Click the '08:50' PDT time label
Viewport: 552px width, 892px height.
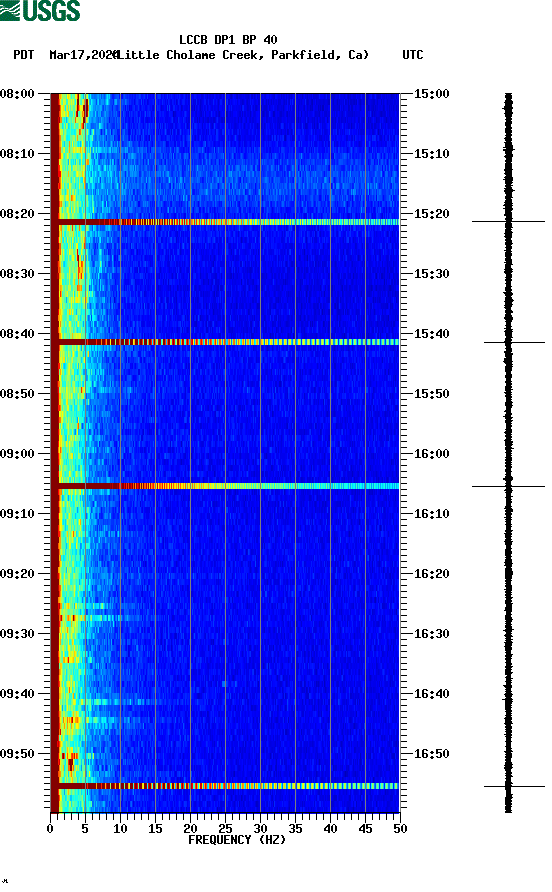tap(17, 394)
